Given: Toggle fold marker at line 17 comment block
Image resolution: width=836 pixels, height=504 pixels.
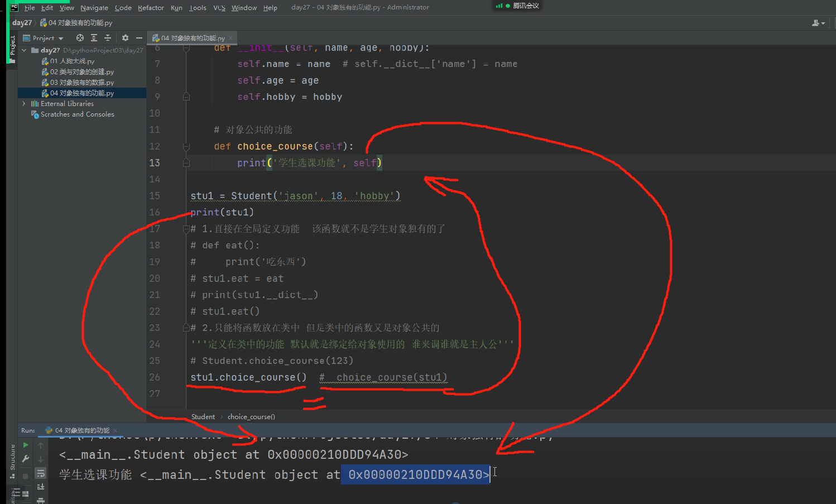Looking at the screenshot, I should coord(186,229).
